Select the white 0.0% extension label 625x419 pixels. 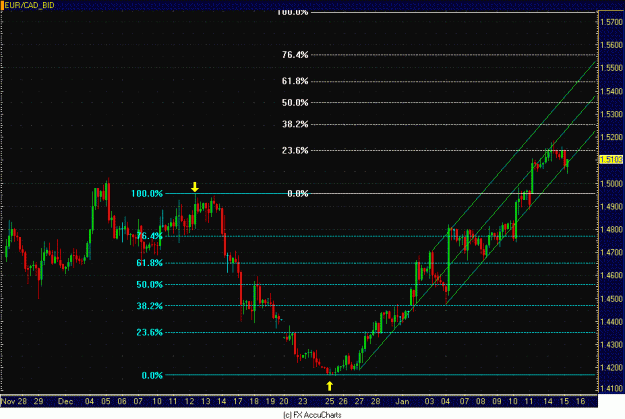point(298,194)
